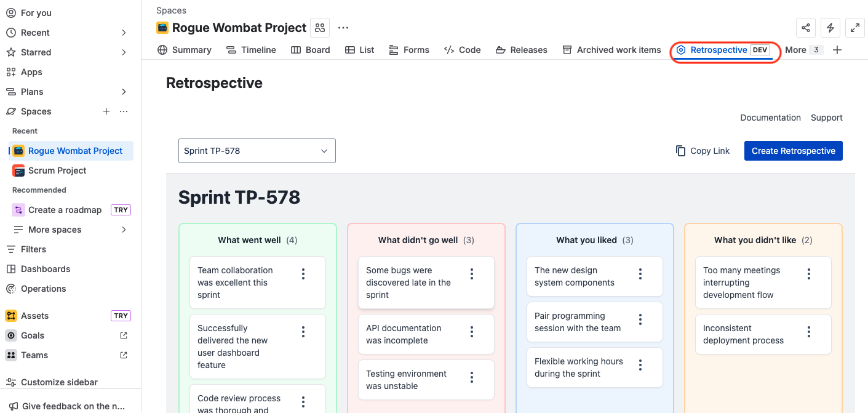This screenshot has width=868, height=413.
Task: Switch to the Board tab
Action: click(311, 50)
